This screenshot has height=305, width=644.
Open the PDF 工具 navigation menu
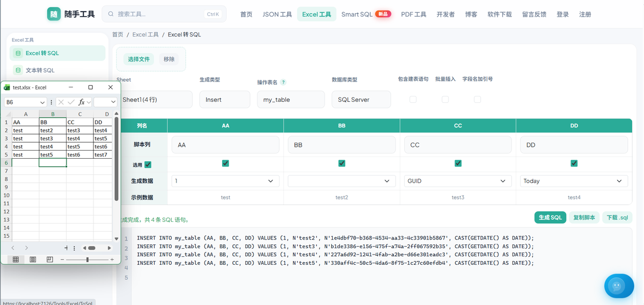(414, 14)
